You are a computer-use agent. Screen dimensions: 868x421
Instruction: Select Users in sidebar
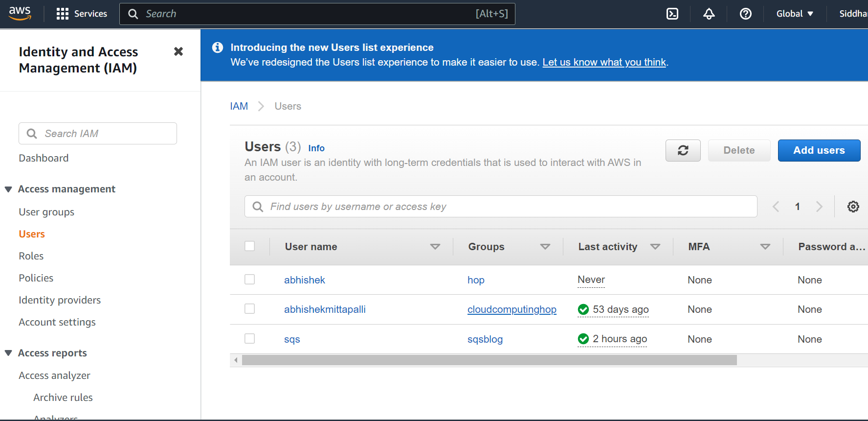32,234
